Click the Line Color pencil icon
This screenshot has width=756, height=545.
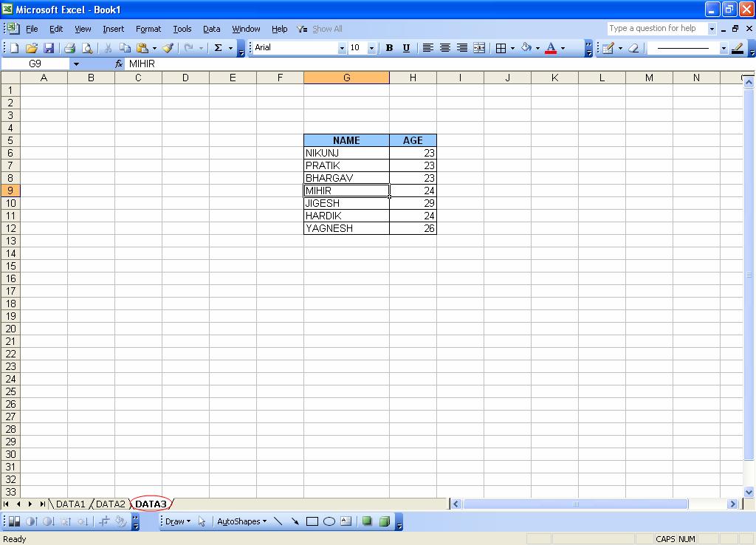pos(738,48)
